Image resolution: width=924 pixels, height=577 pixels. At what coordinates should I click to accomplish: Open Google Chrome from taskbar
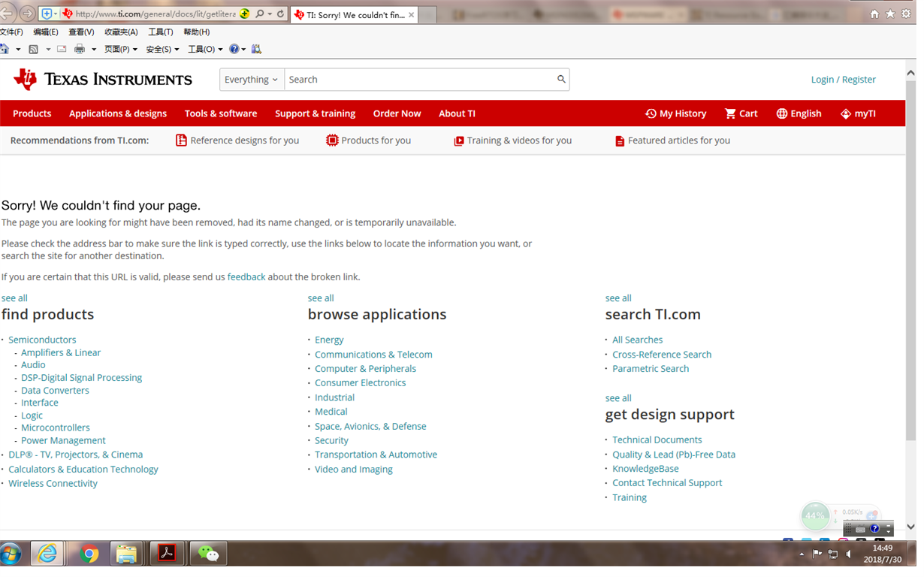89,554
